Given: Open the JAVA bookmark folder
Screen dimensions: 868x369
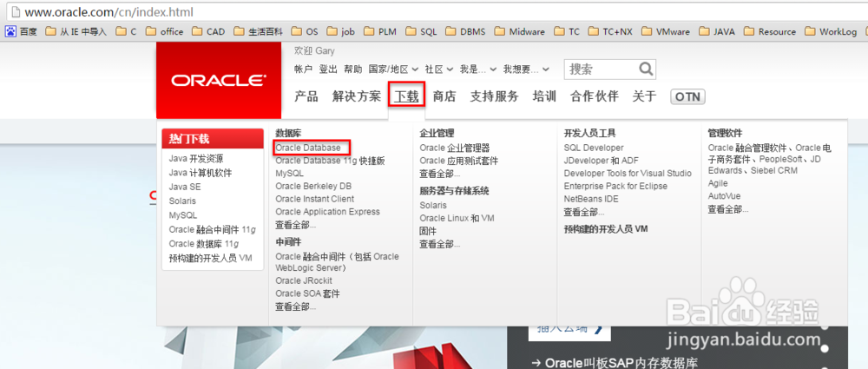Looking at the screenshot, I should click(x=717, y=31).
